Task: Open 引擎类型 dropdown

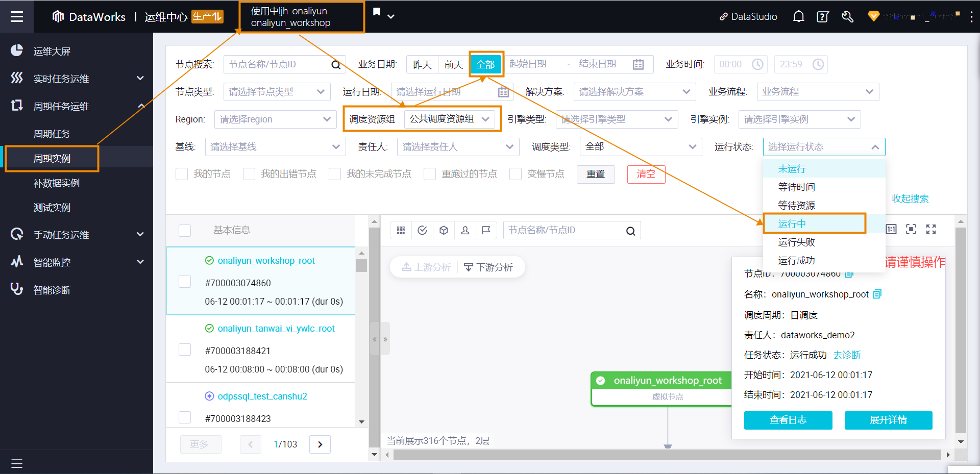Action: (617, 119)
